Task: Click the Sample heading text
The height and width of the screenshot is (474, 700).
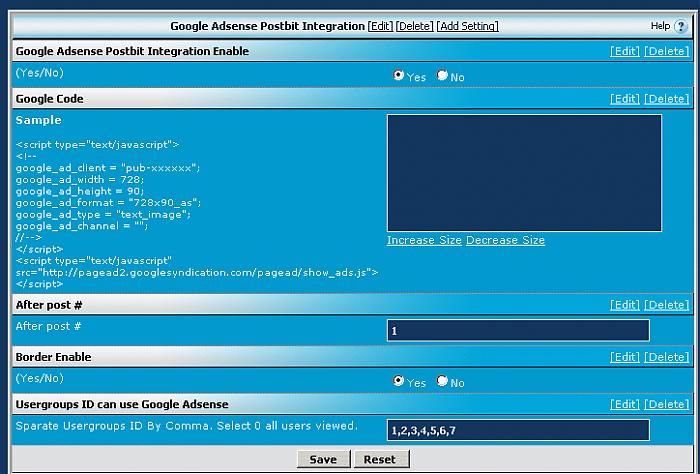Action: (38, 120)
